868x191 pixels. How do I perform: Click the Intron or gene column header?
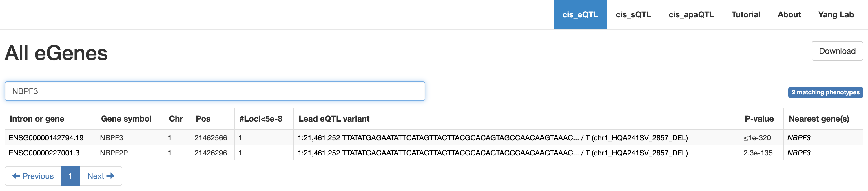(x=37, y=119)
